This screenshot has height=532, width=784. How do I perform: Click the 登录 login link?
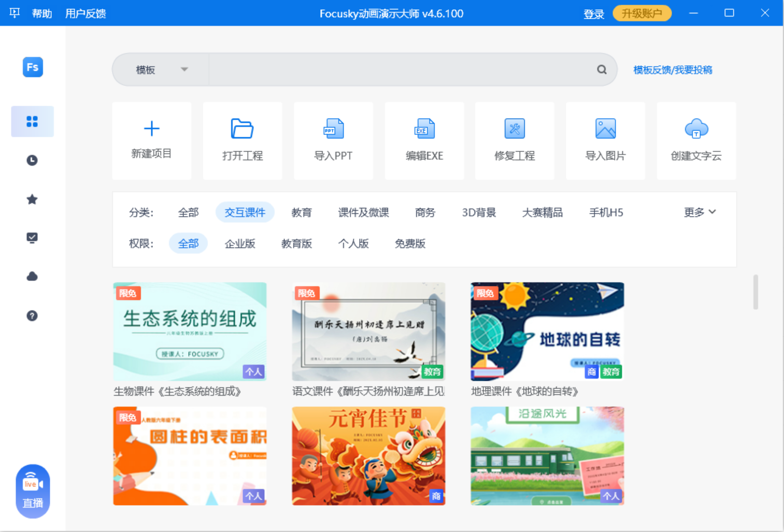pyautogui.click(x=594, y=14)
